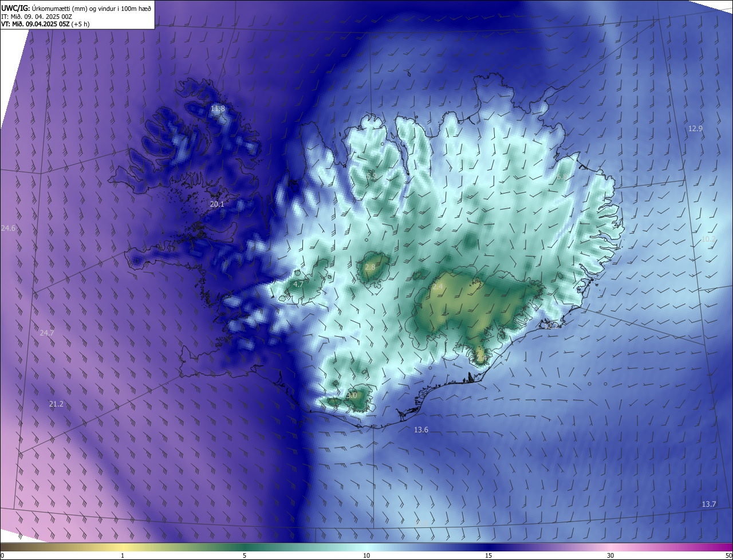Click the 2.8 value label
Viewport: 733px width, 560px height.
(370, 267)
